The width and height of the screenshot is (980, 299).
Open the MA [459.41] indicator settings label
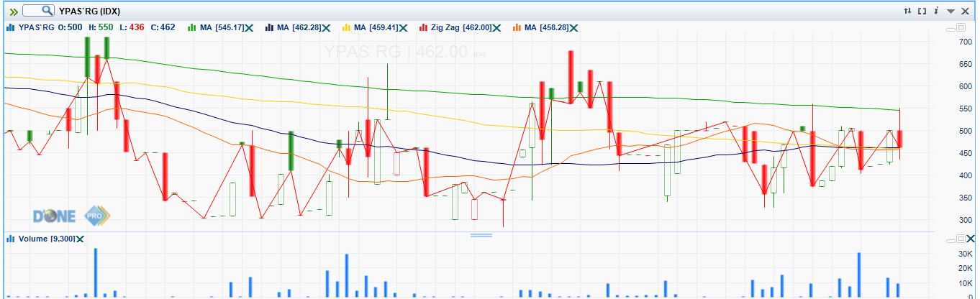(x=376, y=27)
